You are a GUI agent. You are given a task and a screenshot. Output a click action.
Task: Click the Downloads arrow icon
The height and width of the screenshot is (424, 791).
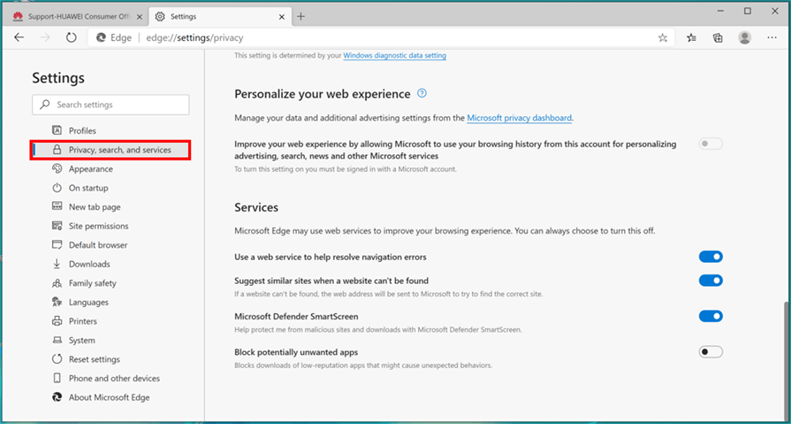point(57,264)
